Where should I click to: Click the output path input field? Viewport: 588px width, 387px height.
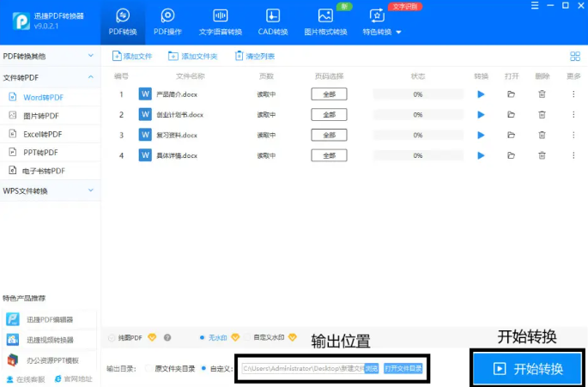pos(303,369)
